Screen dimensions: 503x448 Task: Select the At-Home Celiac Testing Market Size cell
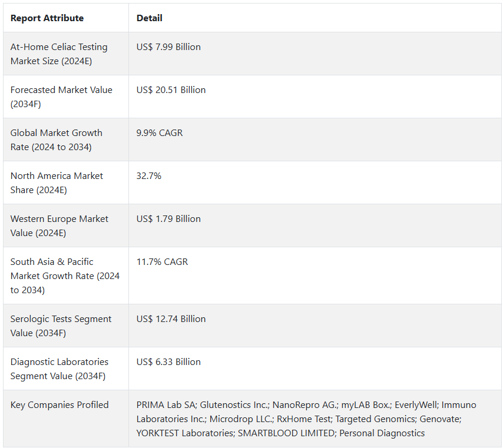coord(59,54)
